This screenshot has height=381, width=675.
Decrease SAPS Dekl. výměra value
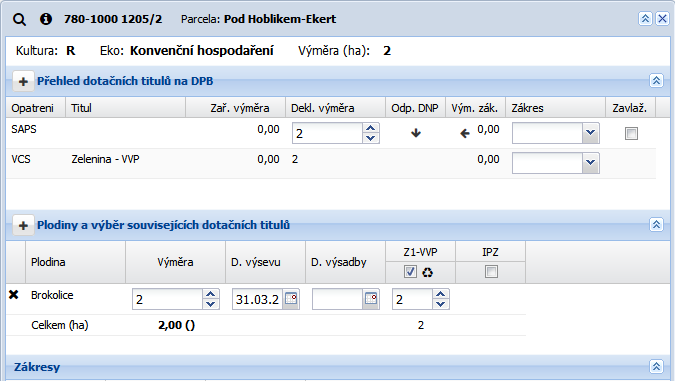(x=371, y=138)
